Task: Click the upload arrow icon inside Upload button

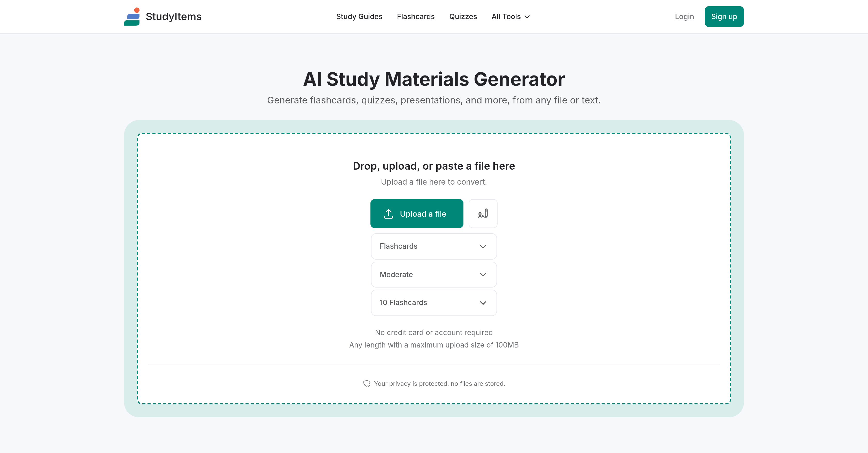Action: (x=388, y=213)
